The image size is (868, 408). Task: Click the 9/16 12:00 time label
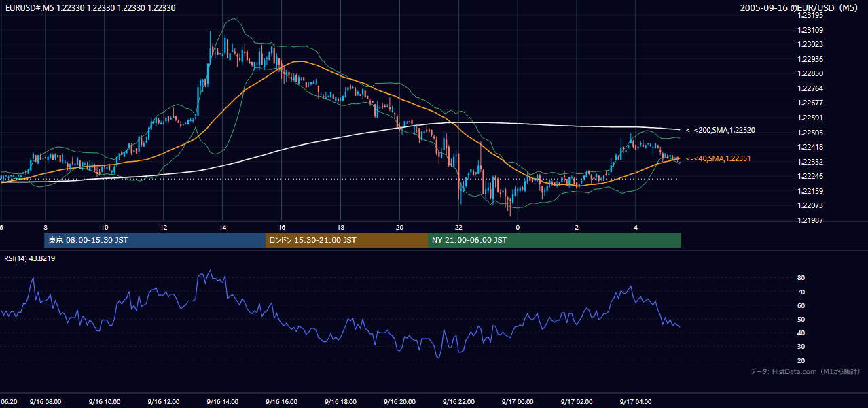164,402
